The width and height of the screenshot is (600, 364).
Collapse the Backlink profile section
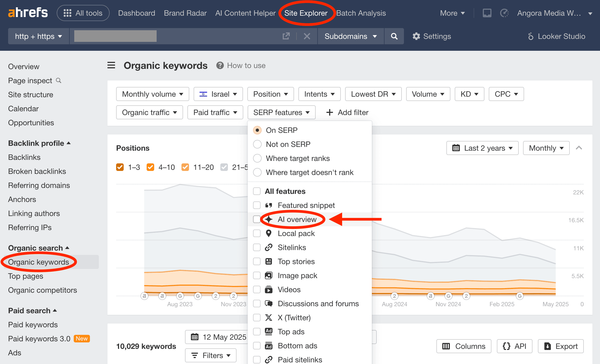(39, 143)
